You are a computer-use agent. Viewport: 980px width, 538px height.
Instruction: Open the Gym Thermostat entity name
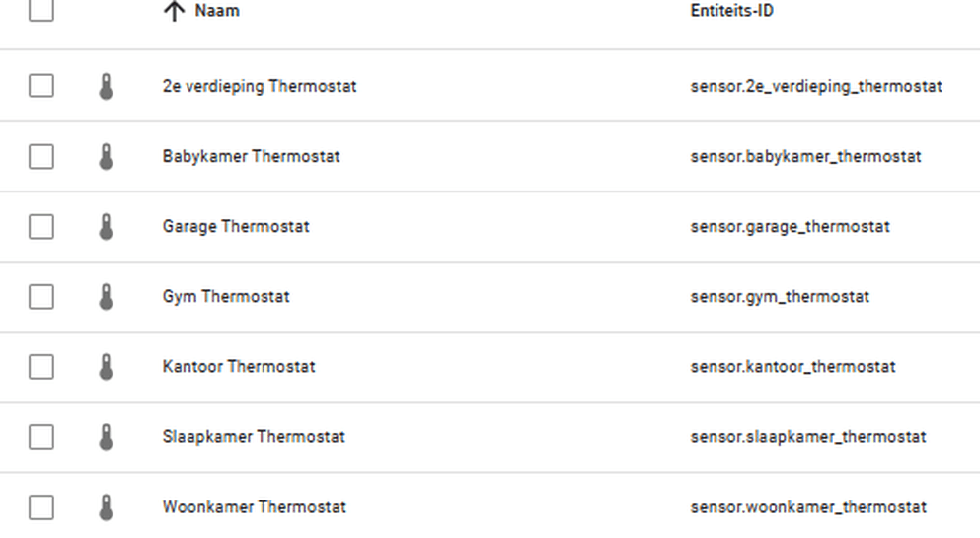pyautogui.click(x=226, y=297)
